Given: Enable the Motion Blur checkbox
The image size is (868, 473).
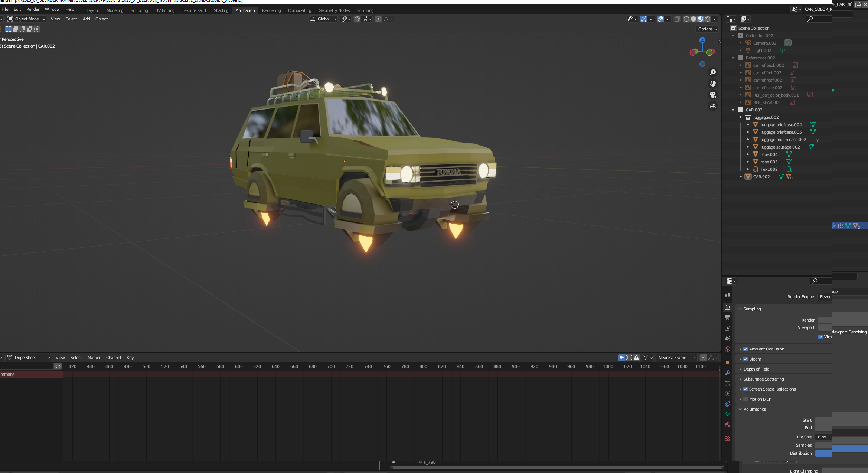Looking at the screenshot, I should [745, 399].
